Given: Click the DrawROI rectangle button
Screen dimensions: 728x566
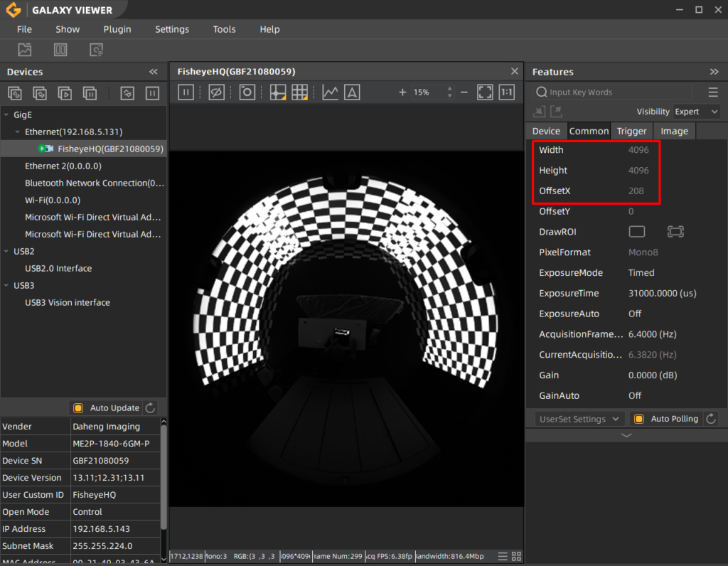Looking at the screenshot, I should click(636, 231).
